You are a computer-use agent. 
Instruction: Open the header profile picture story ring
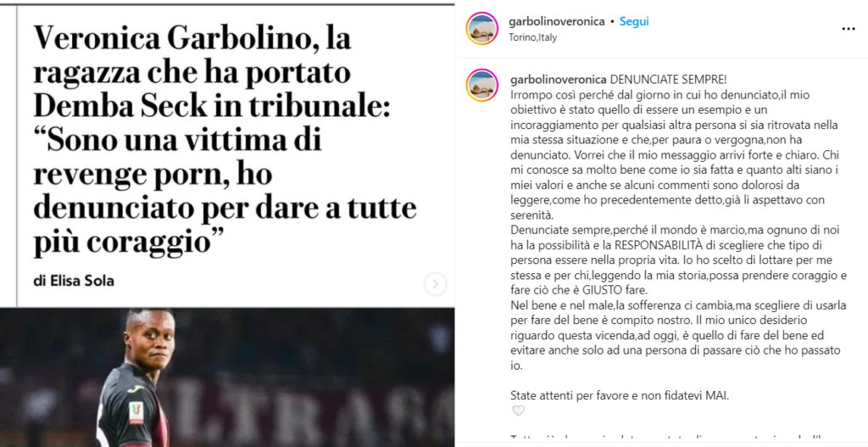(482, 29)
